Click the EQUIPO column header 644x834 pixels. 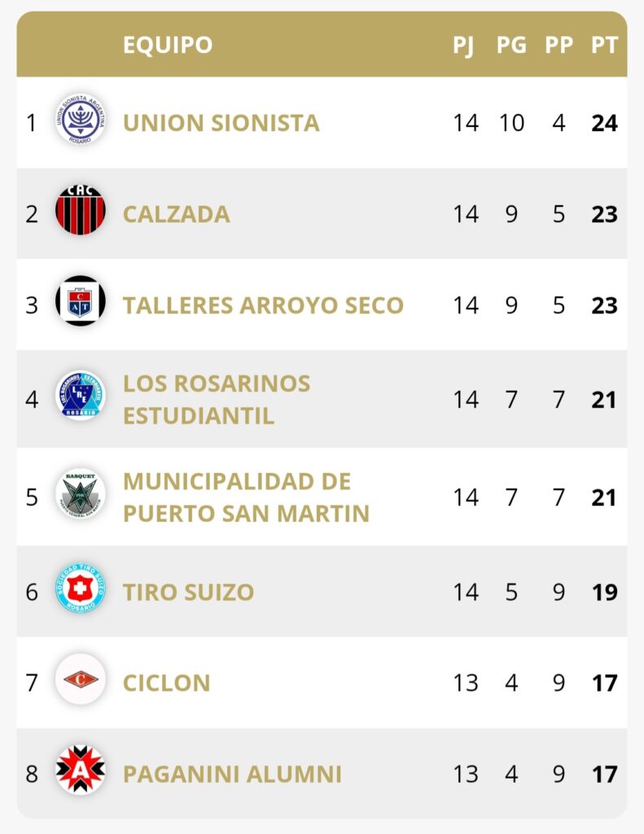click(168, 45)
